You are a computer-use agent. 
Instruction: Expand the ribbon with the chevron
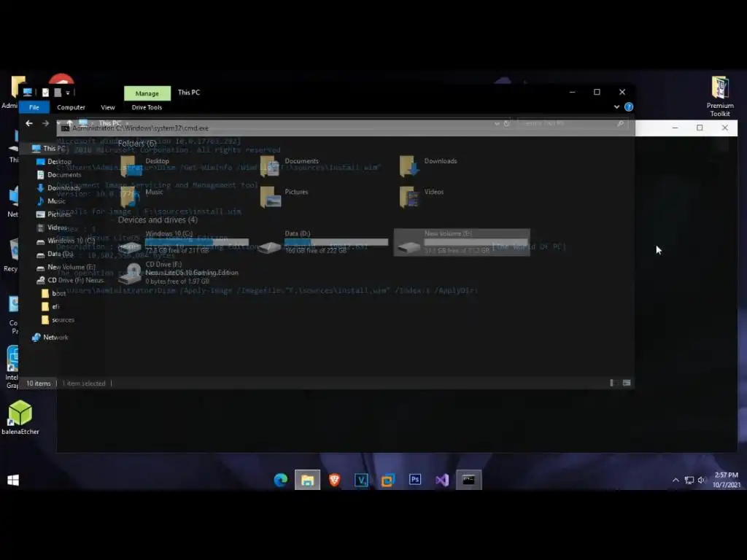[x=616, y=107]
